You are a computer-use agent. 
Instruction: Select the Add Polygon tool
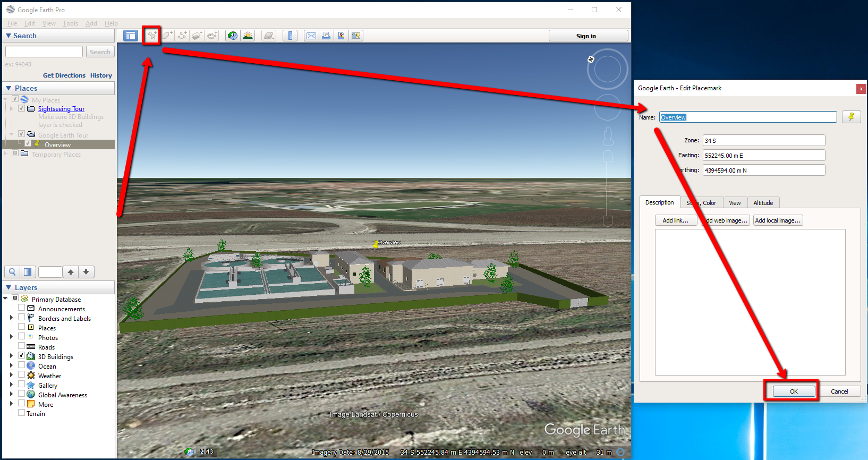click(x=167, y=36)
